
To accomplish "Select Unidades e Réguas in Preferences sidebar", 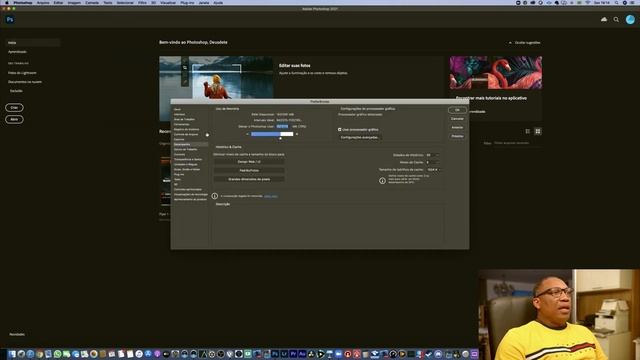I will click(x=185, y=164).
